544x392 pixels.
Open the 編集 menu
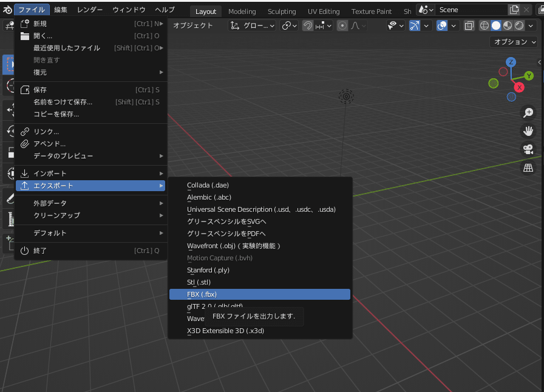(61, 10)
